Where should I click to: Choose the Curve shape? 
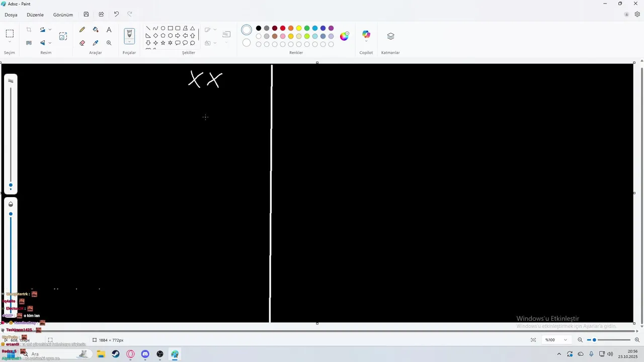click(155, 28)
